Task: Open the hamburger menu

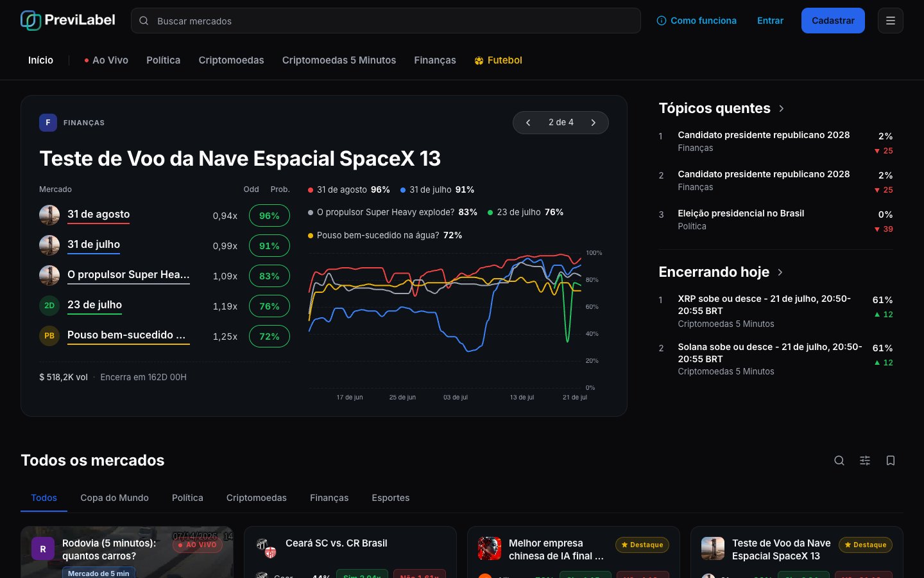Action: click(891, 21)
